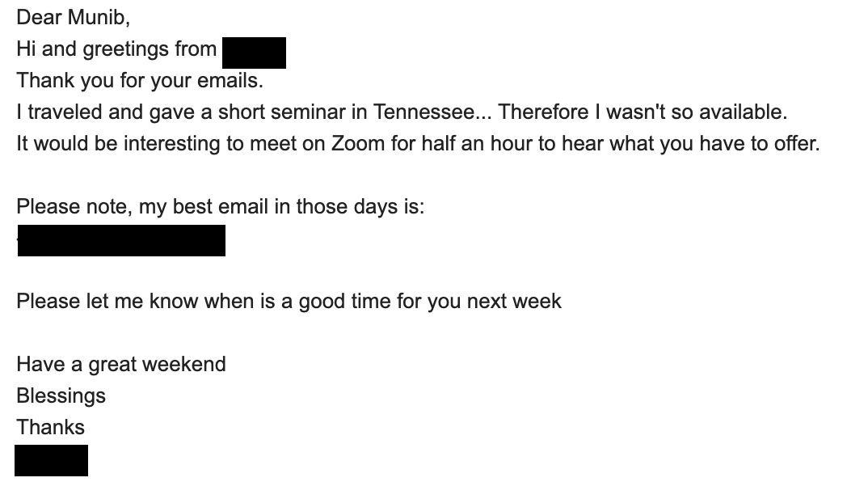Click the 'Please note, my best email' line
Screen dimensions: 868x503
pos(221,207)
